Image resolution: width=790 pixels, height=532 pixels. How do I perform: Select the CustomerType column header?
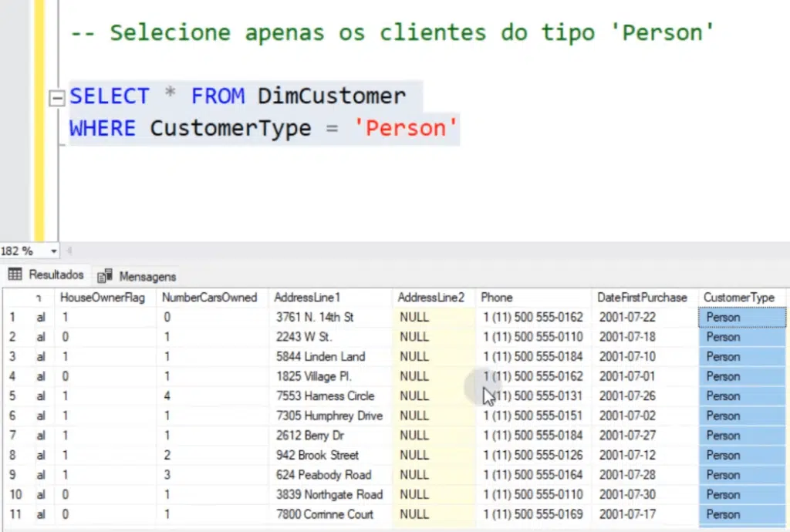(x=739, y=298)
